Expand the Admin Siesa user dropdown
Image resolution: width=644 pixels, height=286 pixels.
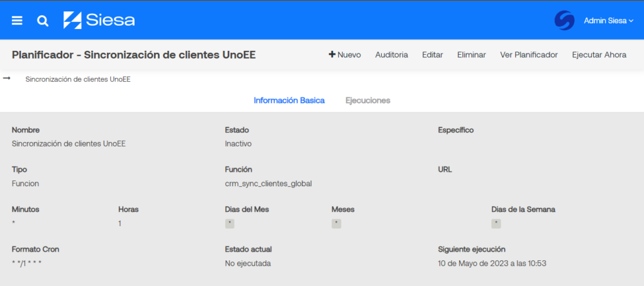pos(609,21)
